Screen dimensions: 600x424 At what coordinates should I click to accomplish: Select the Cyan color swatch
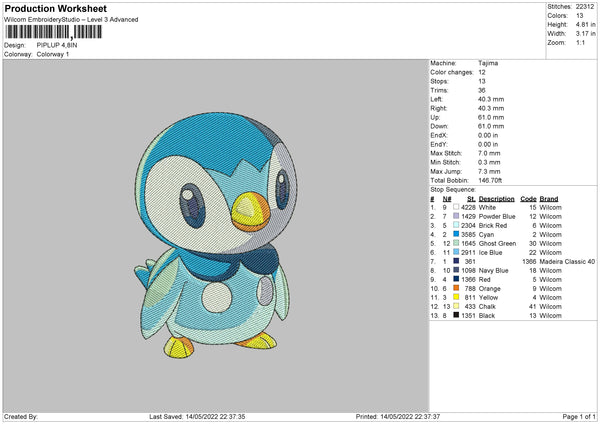(x=456, y=234)
